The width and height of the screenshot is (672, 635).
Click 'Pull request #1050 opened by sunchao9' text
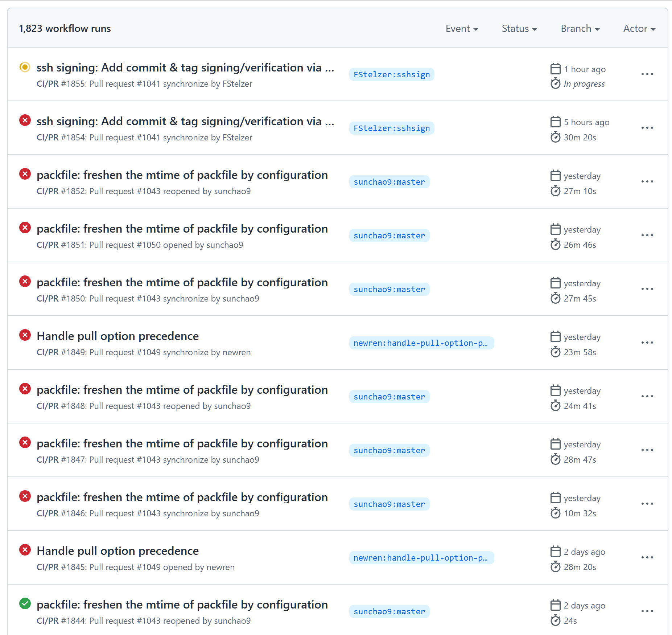[166, 245]
